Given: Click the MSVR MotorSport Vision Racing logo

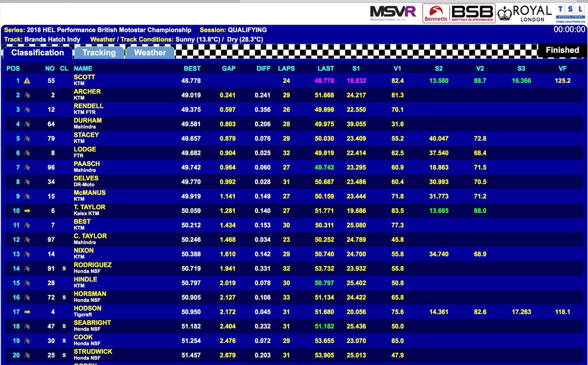Looking at the screenshot, I should pyautogui.click(x=393, y=12).
